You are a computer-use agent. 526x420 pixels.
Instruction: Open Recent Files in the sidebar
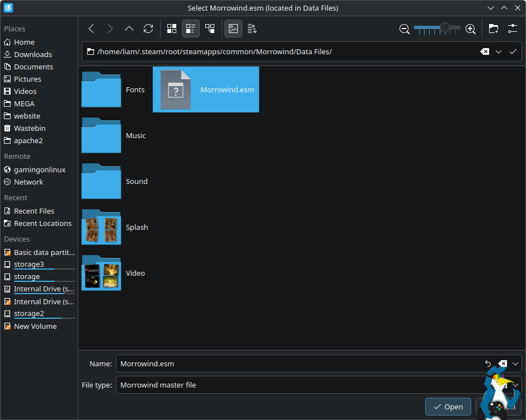tap(34, 211)
